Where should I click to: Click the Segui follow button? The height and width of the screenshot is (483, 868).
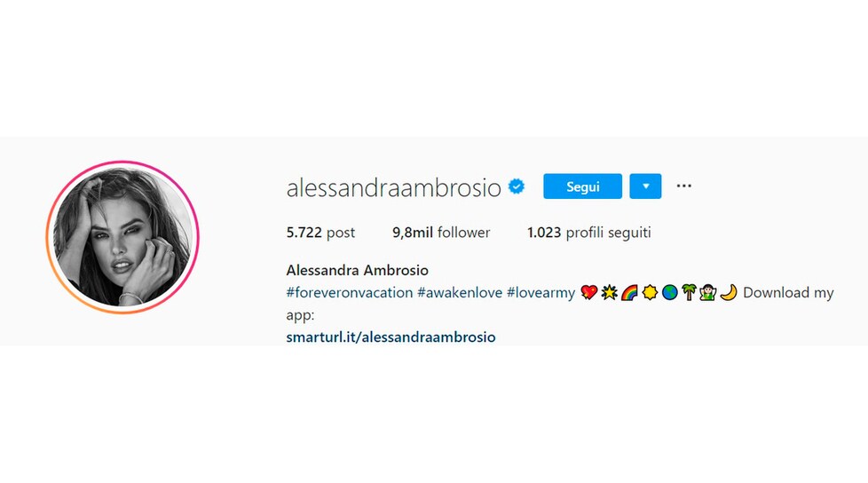pos(582,186)
